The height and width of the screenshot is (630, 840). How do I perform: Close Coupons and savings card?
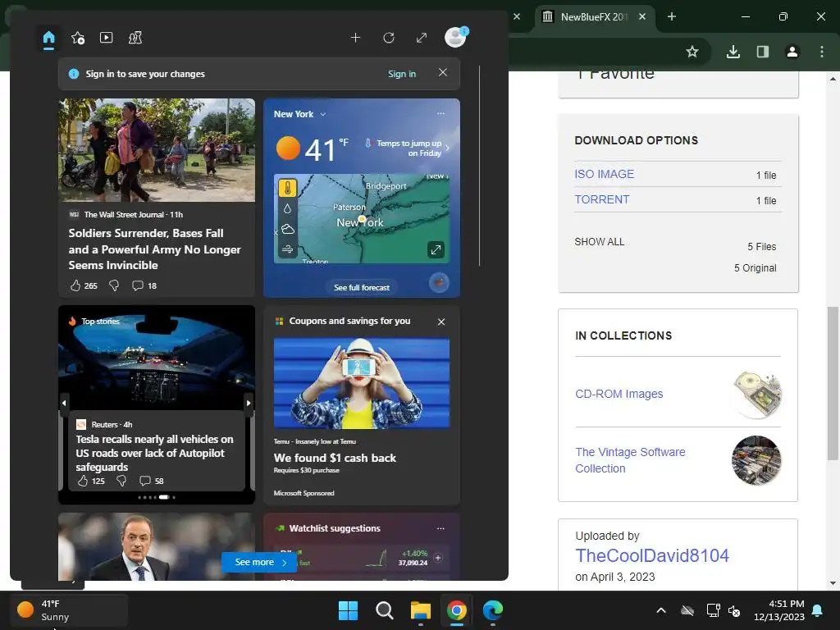[441, 322]
